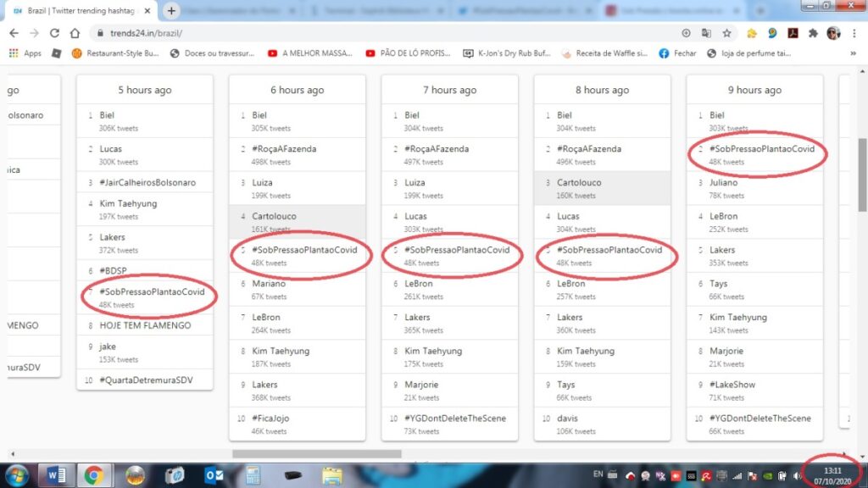The image size is (868, 488).
Task: Open the PÃO DE LÓ PROFIS... bookmark
Action: pos(408,53)
